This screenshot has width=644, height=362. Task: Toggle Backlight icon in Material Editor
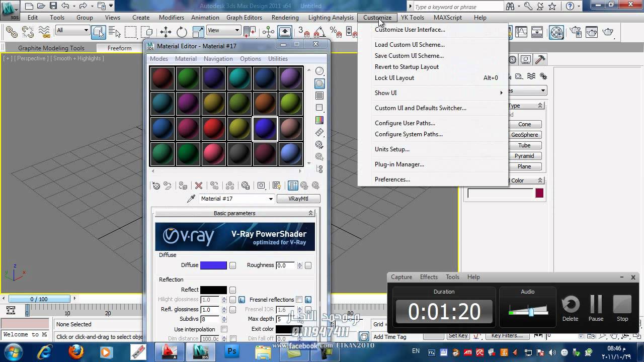tap(319, 83)
